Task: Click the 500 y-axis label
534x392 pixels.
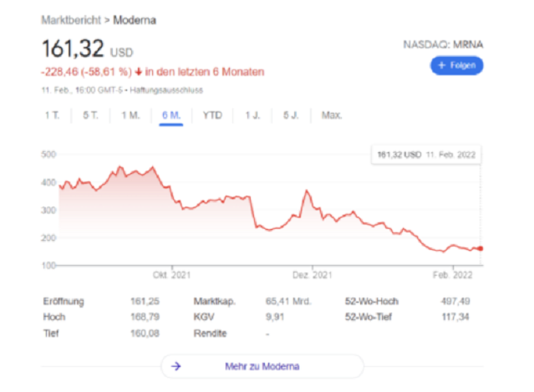Action: [x=48, y=155]
